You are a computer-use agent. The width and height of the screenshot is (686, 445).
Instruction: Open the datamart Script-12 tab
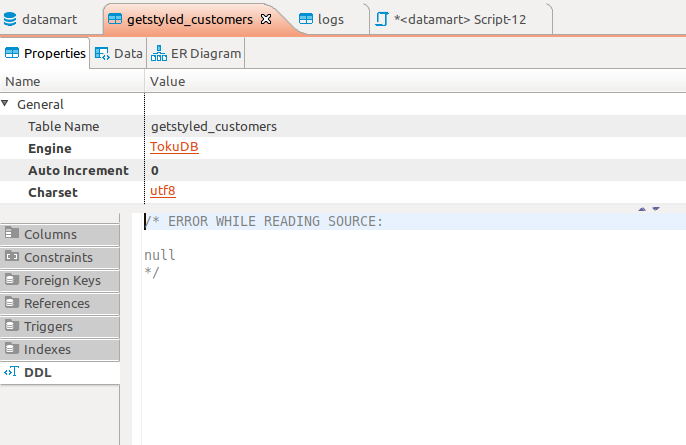coord(459,19)
